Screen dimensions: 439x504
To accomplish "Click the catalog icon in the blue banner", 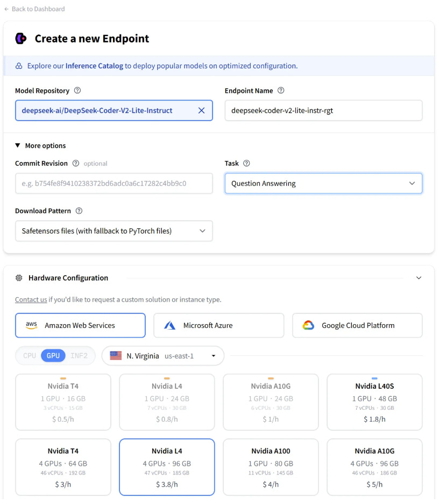I will click(x=19, y=66).
